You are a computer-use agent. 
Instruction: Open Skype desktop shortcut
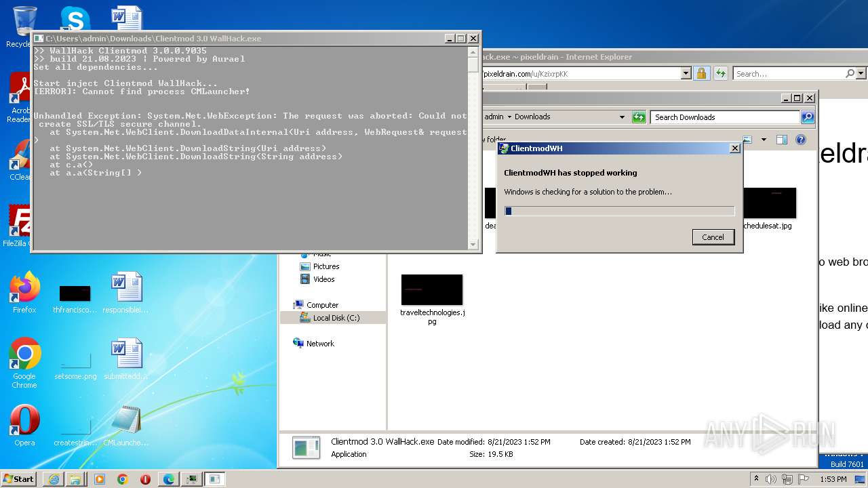point(75,19)
